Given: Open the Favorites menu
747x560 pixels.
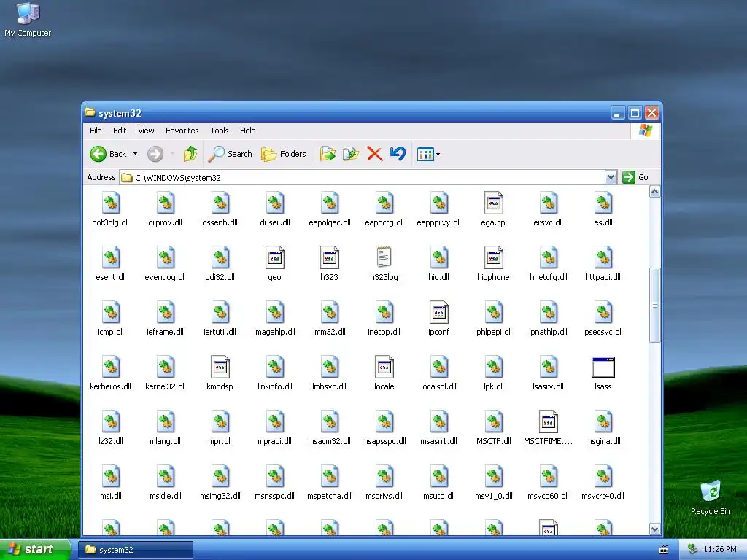Looking at the screenshot, I should click(x=182, y=131).
